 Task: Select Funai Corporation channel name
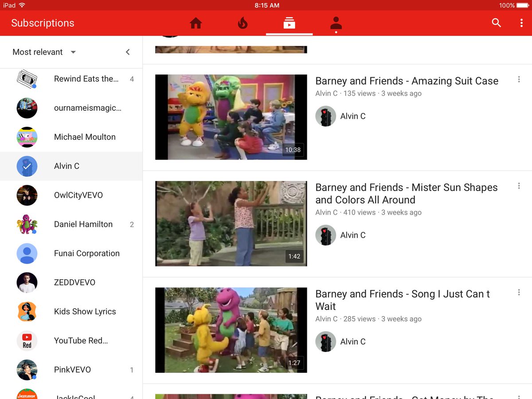pyautogui.click(x=87, y=254)
